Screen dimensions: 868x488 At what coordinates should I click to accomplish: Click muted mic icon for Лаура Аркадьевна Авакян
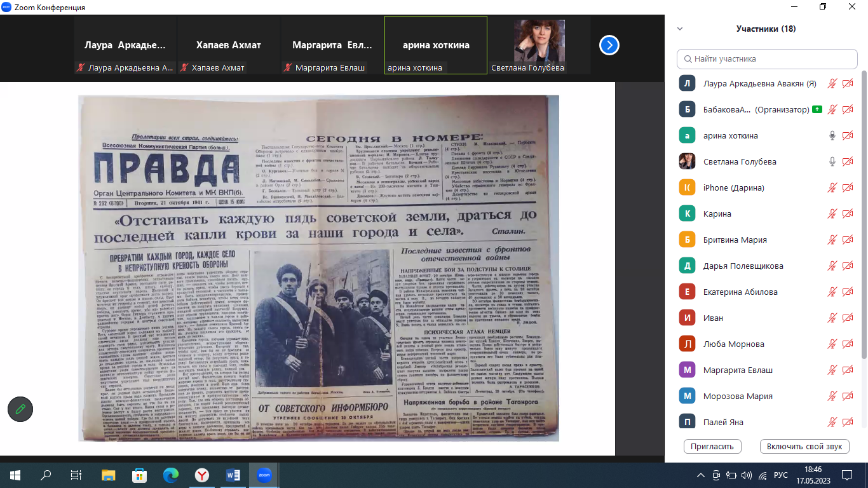click(x=832, y=83)
